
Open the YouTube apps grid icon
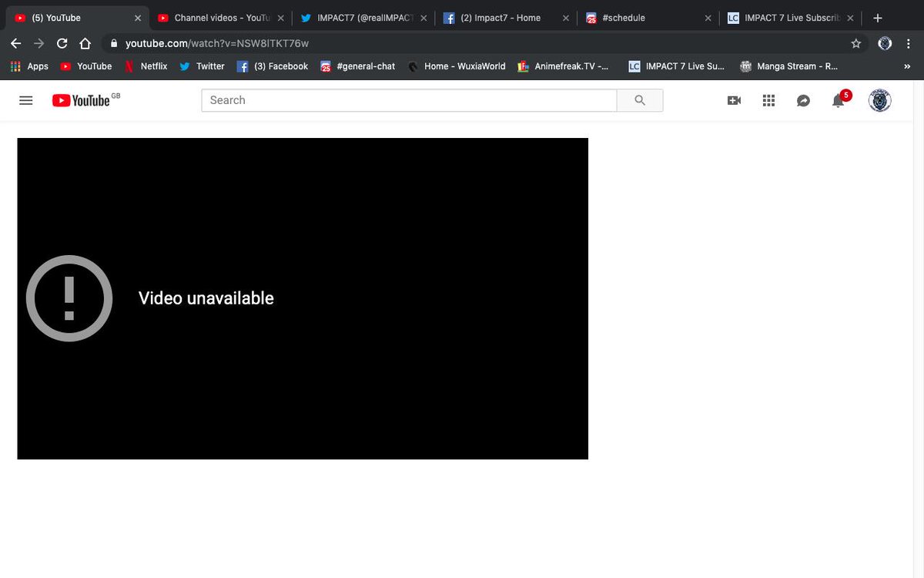click(768, 100)
